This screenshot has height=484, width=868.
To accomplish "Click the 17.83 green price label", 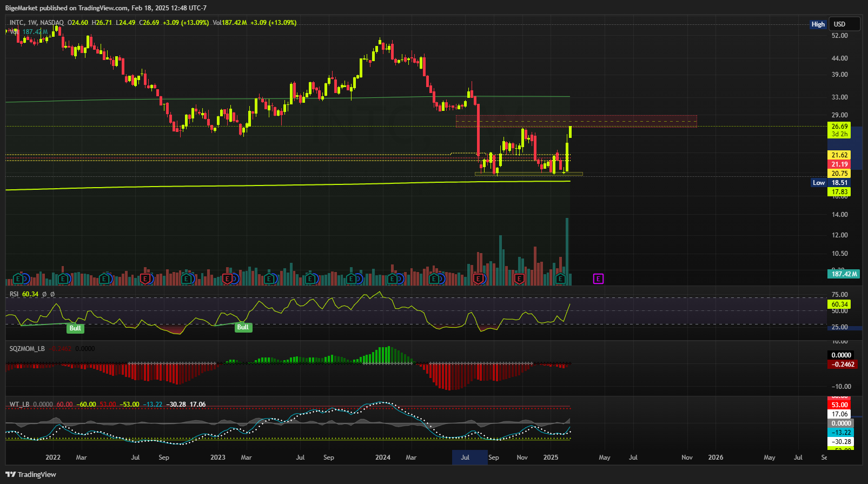I will [839, 192].
